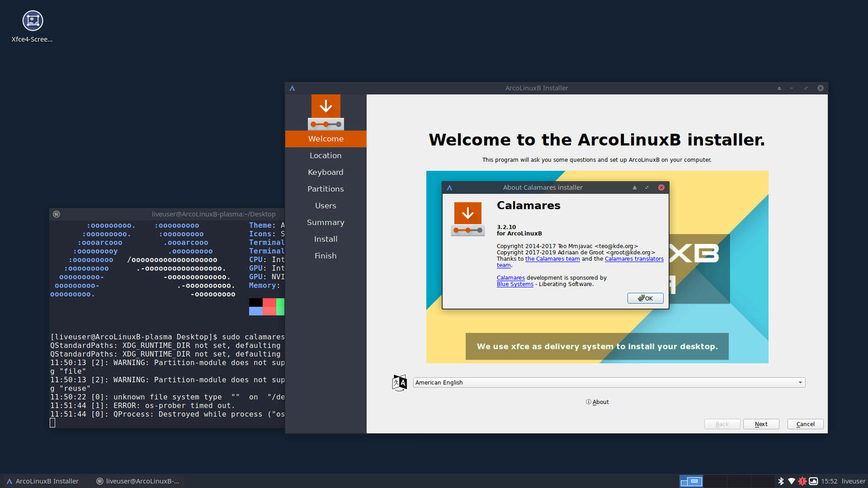This screenshot has width=868, height=488.
Task: Open the American English language dropdown
Action: point(609,383)
